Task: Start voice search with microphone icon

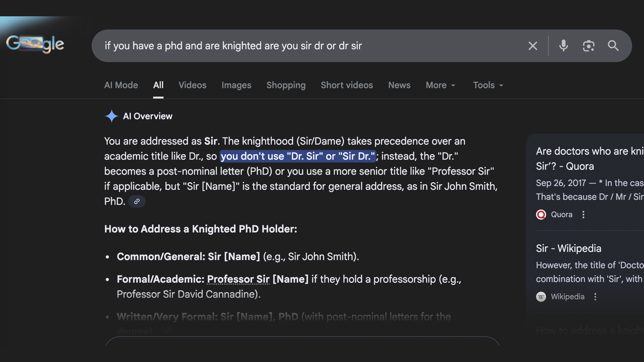Action: tap(563, 46)
